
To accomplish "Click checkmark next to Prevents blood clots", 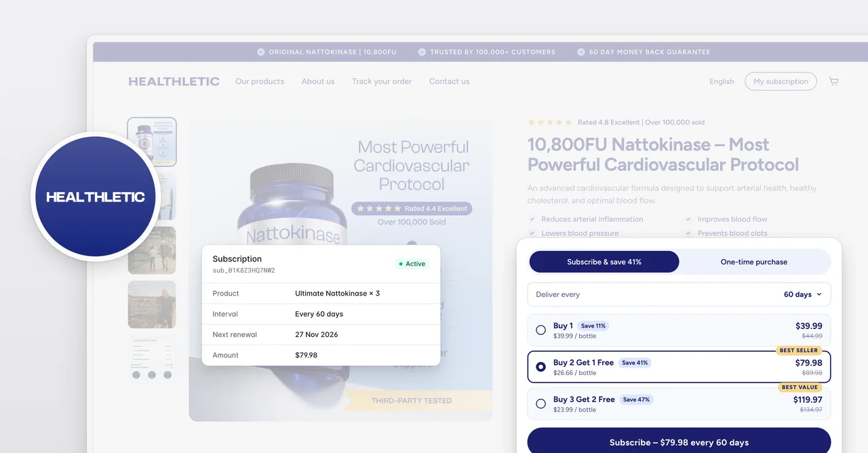I will [688, 233].
